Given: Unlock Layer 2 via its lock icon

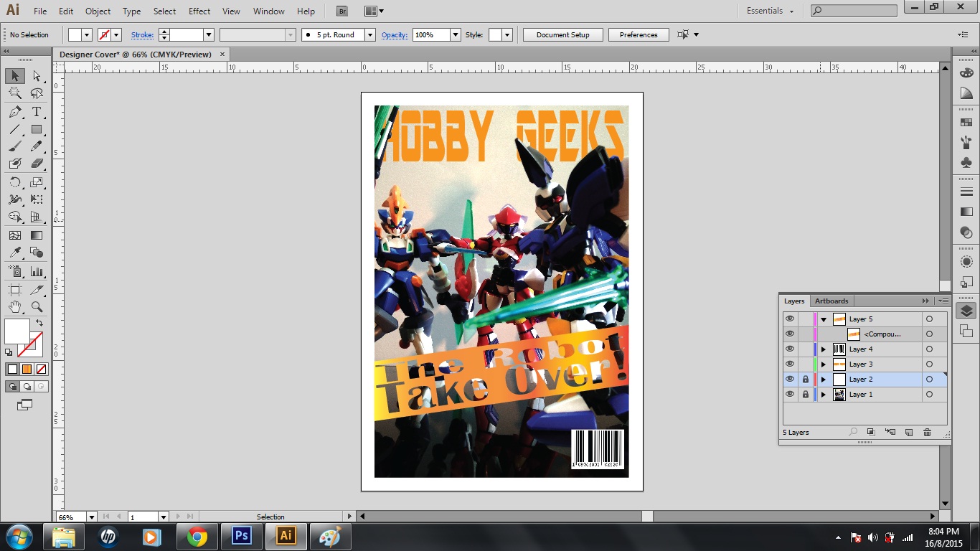Looking at the screenshot, I should [805, 380].
